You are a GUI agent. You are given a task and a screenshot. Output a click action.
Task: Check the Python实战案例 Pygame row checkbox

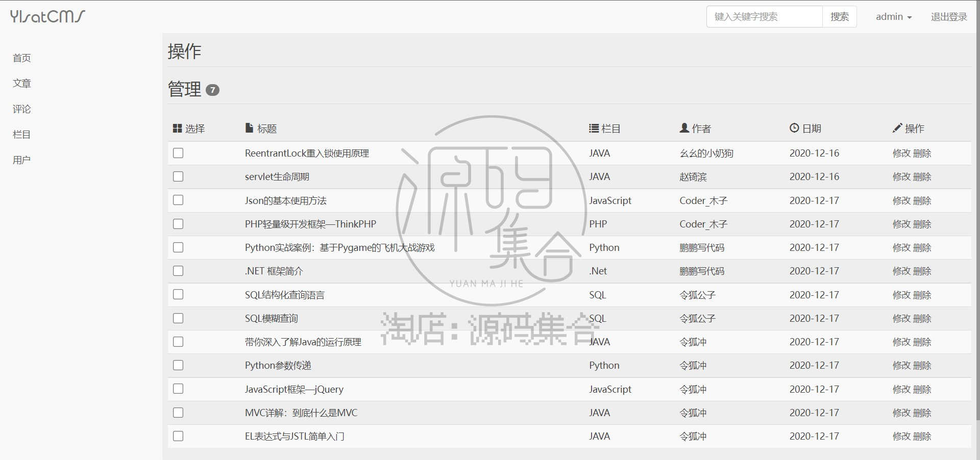(x=178, y=247)
